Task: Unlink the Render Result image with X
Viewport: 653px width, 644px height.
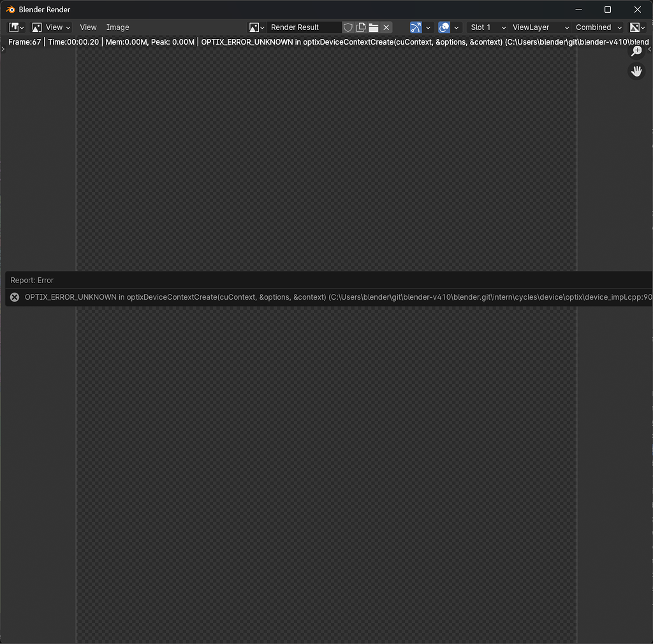Action: [x=386, y=27]
